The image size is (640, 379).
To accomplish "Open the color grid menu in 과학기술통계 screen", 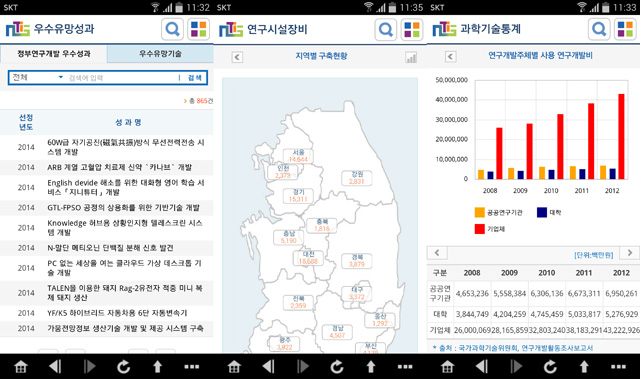I will [x=625, y=29].
